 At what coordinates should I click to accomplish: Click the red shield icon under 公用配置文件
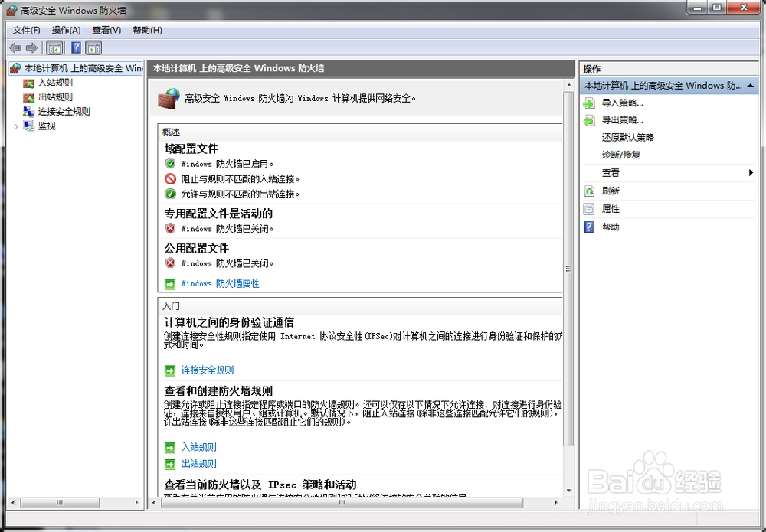pos(170,263)
